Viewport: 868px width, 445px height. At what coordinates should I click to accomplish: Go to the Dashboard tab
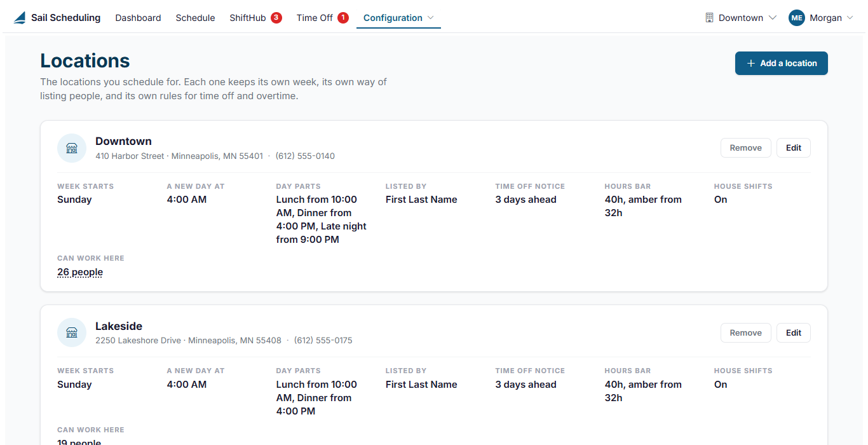[138, 18]
